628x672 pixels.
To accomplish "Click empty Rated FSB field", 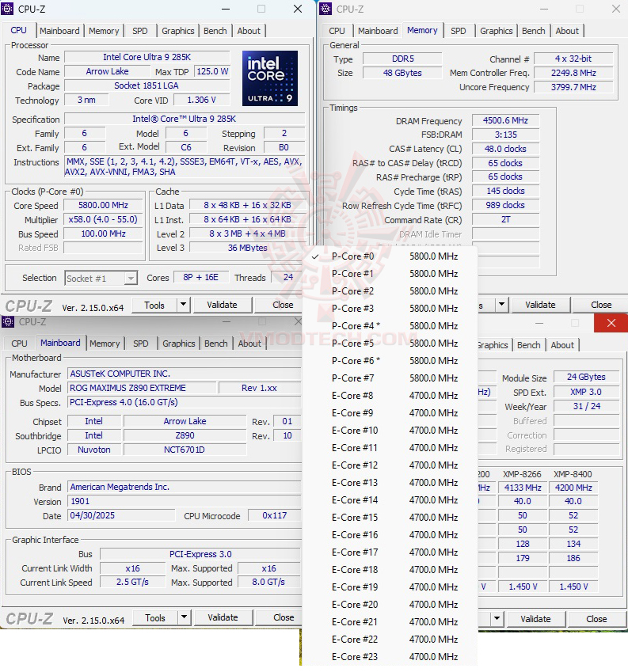I will click(103, 248).
